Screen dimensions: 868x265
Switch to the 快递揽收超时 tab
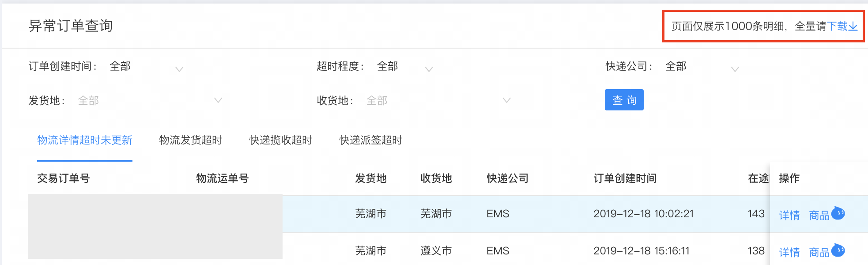pyautogui.click(x=280, y=140)
